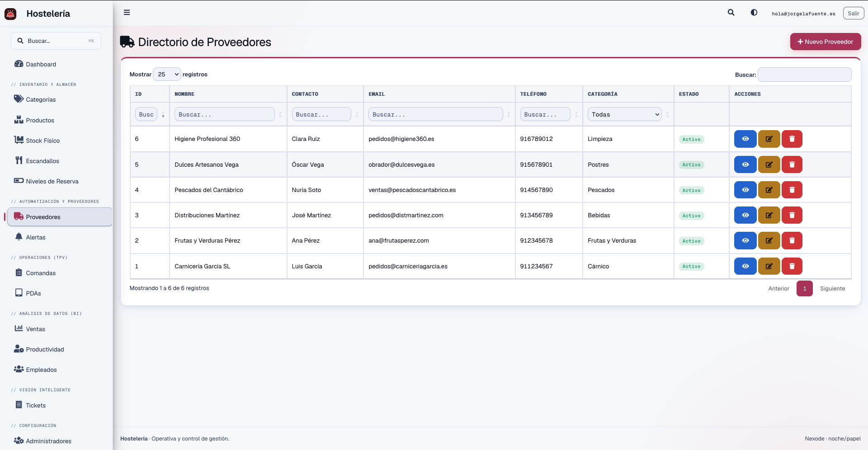Sort table by the ID column arrows
The height and width of the screenshot is (450, 868).
point(163,115)
